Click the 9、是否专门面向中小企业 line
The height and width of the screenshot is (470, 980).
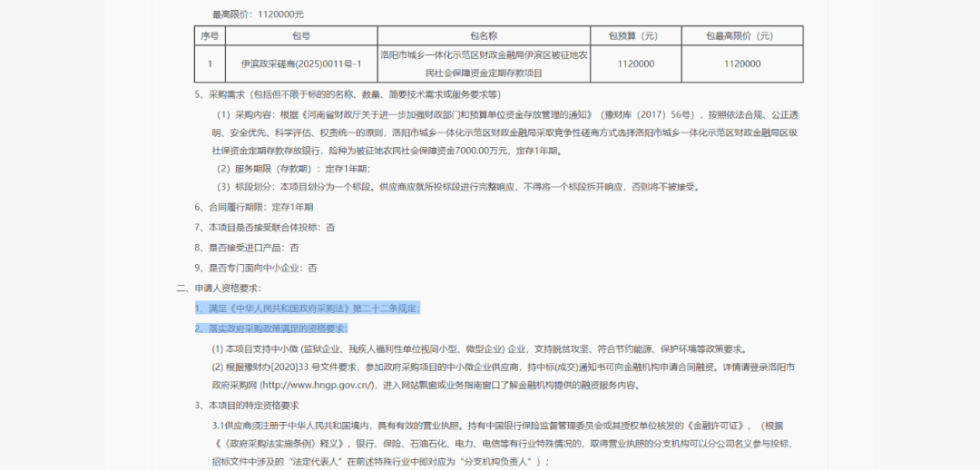[256, 268]
